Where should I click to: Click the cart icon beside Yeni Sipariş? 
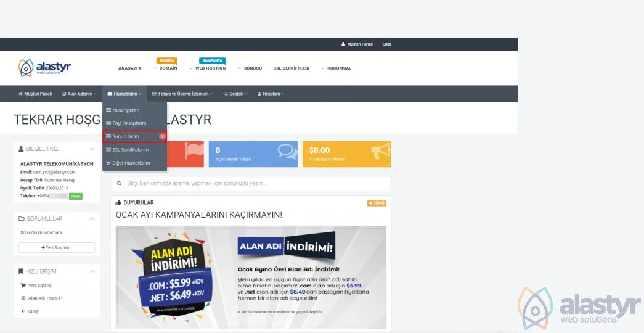pos(23,286)
